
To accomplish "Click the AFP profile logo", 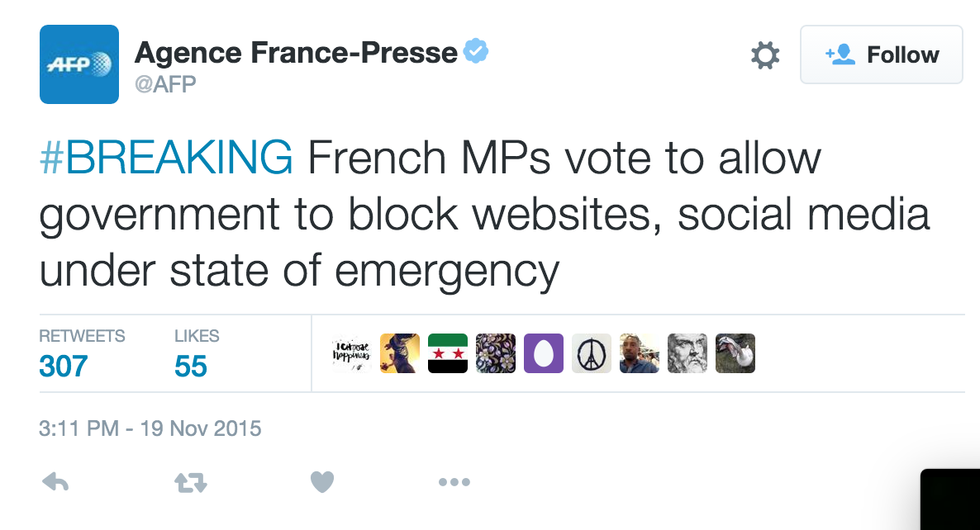I will coord(79,64).
